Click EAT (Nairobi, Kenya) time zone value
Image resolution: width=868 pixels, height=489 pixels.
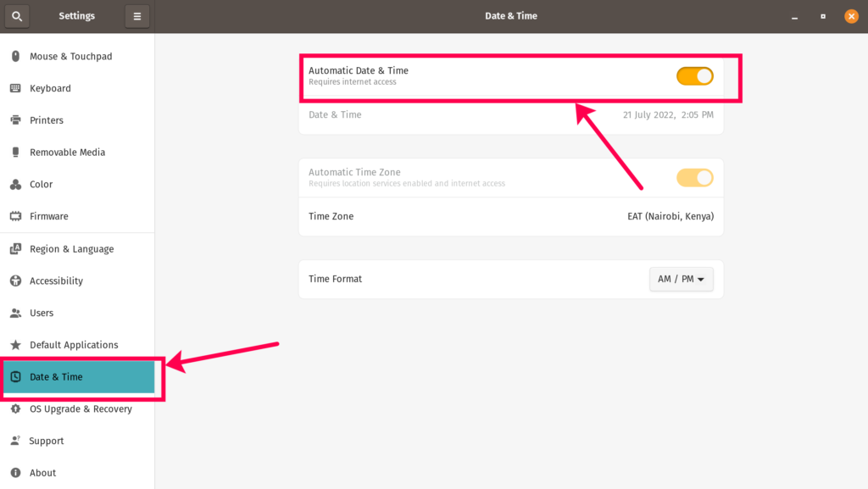coord(670,216)
